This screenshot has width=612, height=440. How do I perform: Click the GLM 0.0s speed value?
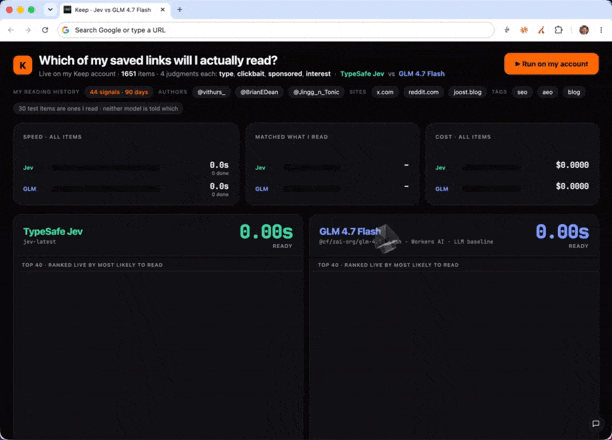(x=219, y=186)
